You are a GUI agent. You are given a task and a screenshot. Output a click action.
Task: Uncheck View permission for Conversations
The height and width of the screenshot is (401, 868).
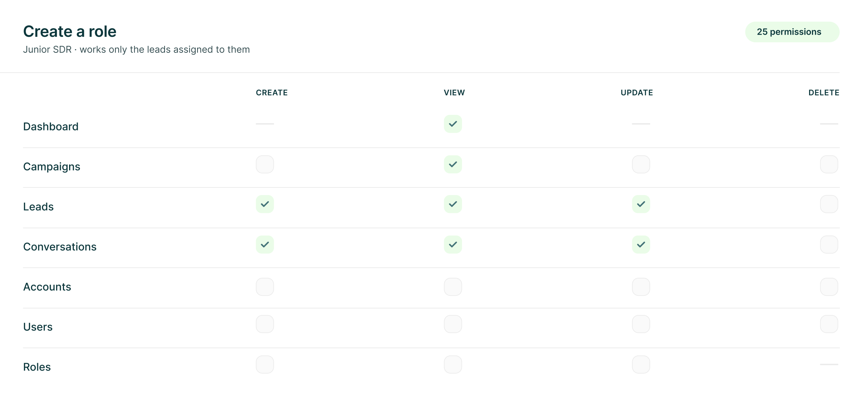[453, 245]
